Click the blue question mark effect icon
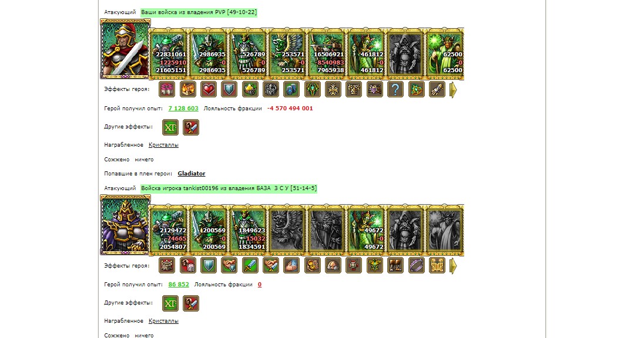This screenshot has width=644, height=338. pyautogui.click(x=395, y=89)
